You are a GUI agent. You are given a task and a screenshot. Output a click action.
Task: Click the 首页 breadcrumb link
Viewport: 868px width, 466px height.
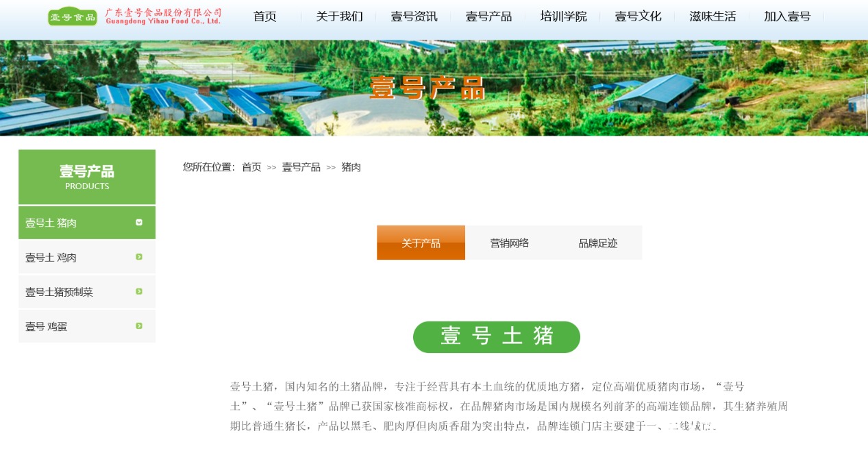[251, 167]
